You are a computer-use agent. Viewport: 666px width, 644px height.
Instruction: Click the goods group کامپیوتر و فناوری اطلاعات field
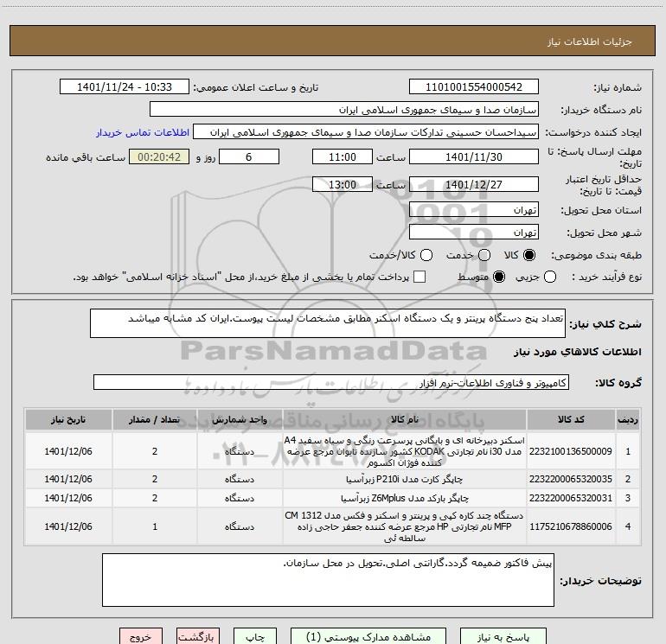(x=331, y=382)
